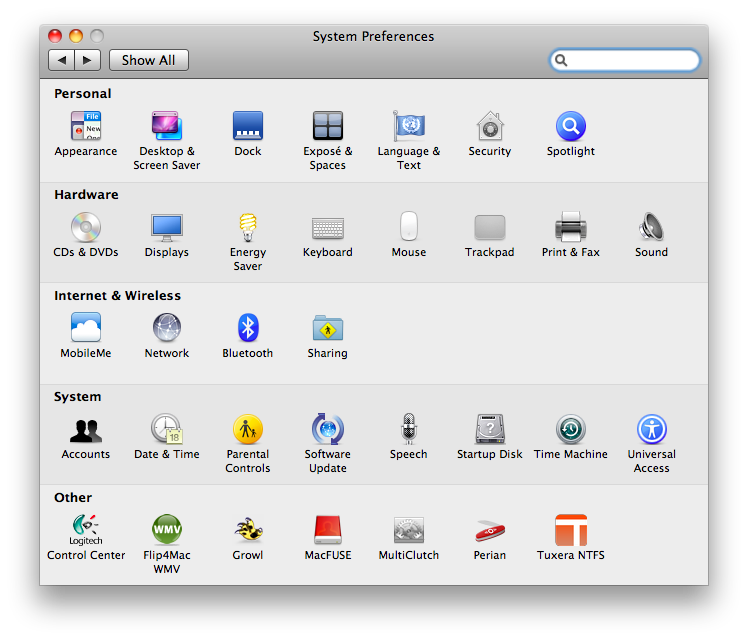Click the back navigation arrow
The width and height of the screenshot is (748, 640).
tap(62, 60)
